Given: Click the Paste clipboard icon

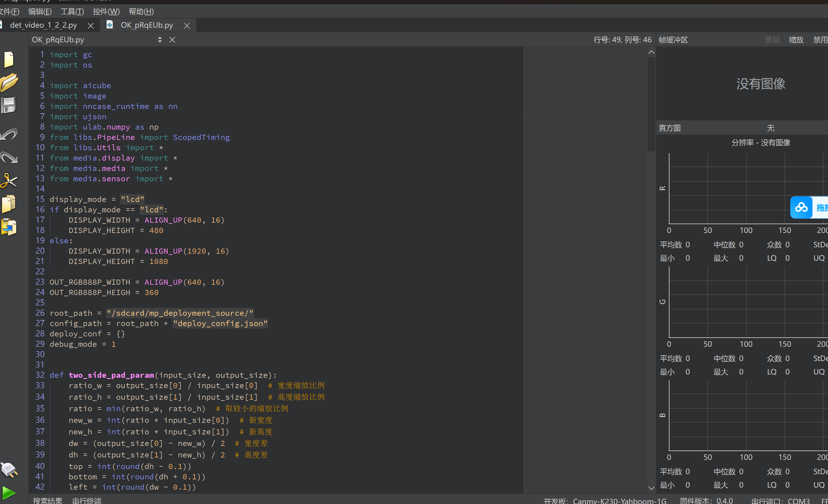Looking at the screenshot, I should [x=9, y=228].
